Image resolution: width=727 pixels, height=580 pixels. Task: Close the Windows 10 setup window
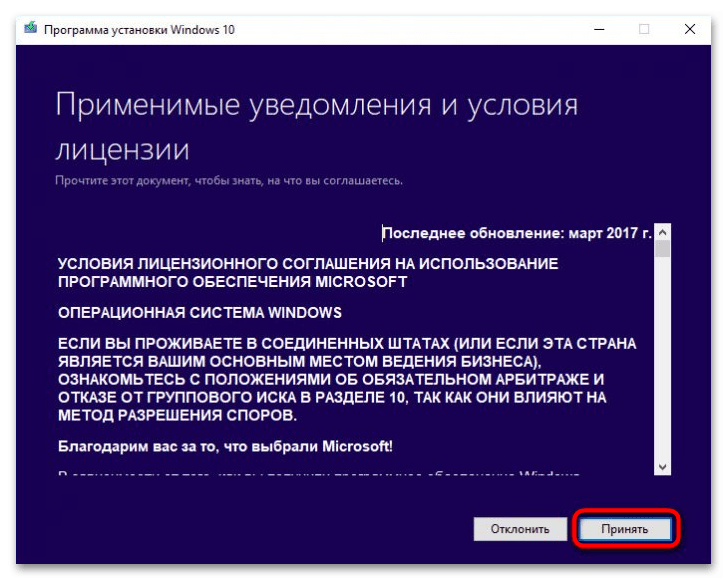pos(689,29)
